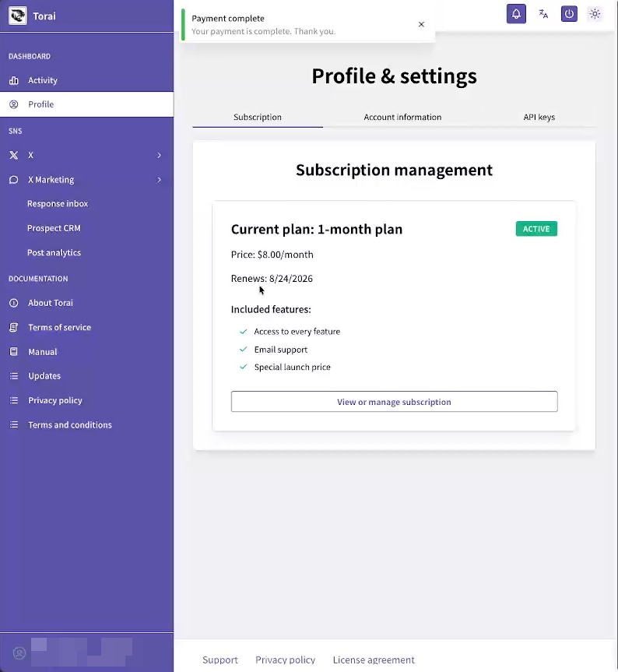Open the language translation switcher
618x672 pixels.
point(543,14)
